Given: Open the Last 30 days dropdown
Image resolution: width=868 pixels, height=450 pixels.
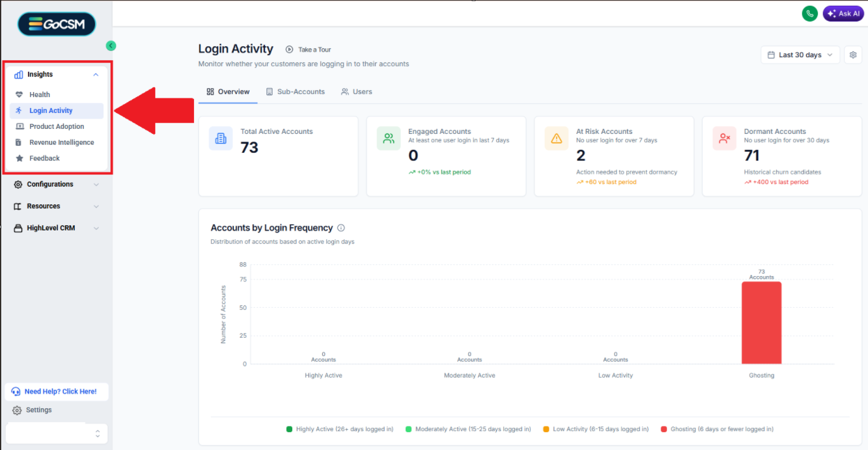Looking at the screenshot, I should point(801,55).
